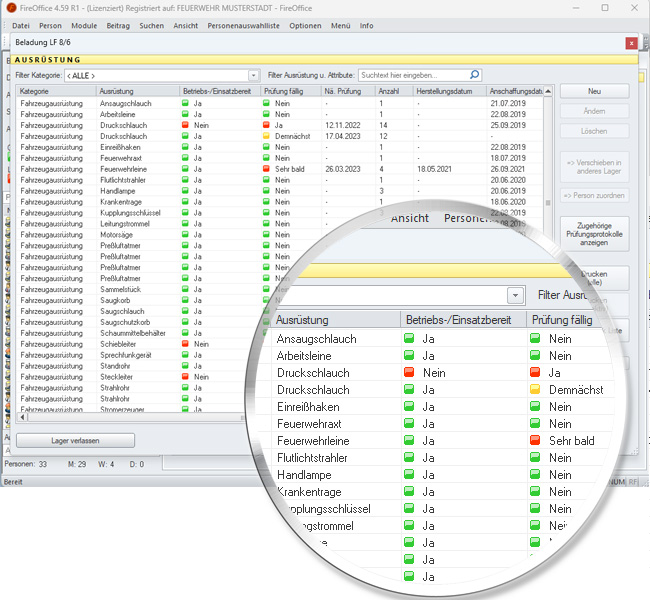This screenshot has width=650, height=600.
Task: Open the Filter Kategorie dropdown
Action: coord(253,75)
